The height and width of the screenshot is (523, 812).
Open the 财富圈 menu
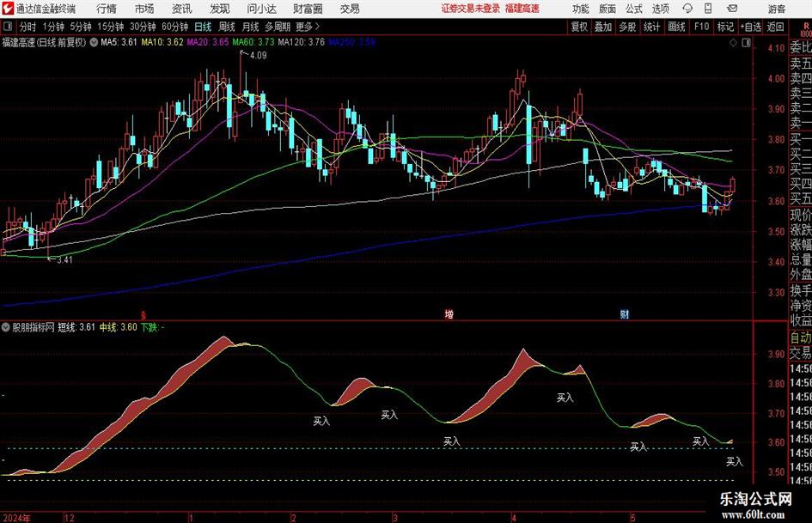pyautogui.click(x=308, y=9)
